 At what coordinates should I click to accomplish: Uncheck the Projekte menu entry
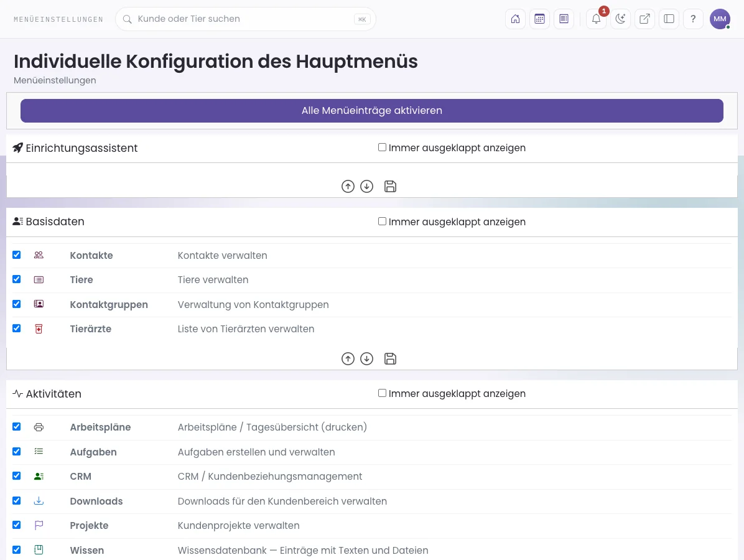pyautogui.click(x=17, y=525)
